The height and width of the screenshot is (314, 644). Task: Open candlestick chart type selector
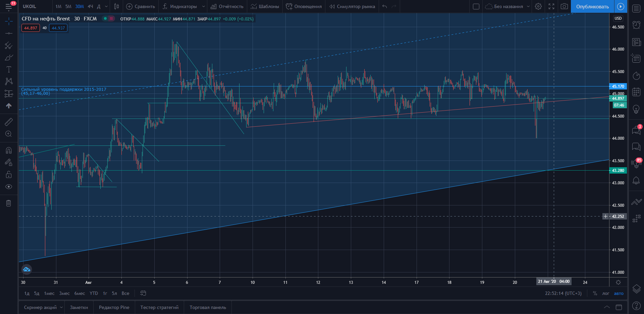tap(116, 6)
